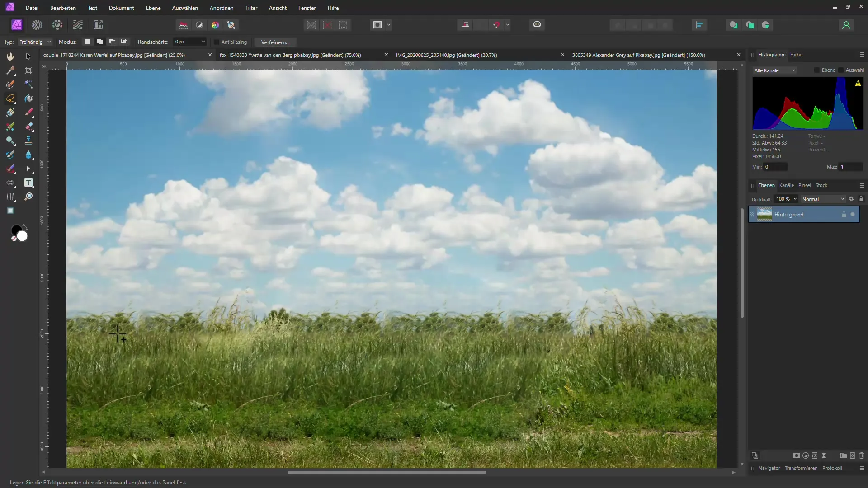This screenshot has height=488, width=868.
Task: Open the Alle Kanäle channel dropdown
Action: click(775, 70)
